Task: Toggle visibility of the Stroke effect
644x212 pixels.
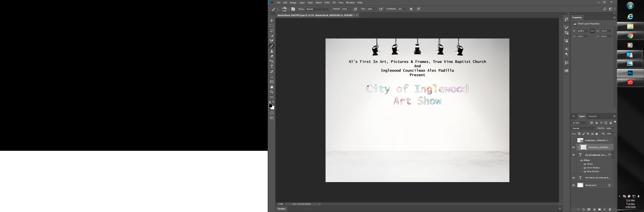Action: point(585,164)
